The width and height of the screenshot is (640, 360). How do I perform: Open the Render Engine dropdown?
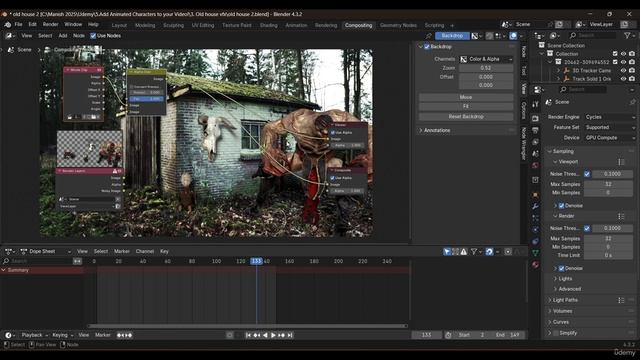[x=610, y=117]
